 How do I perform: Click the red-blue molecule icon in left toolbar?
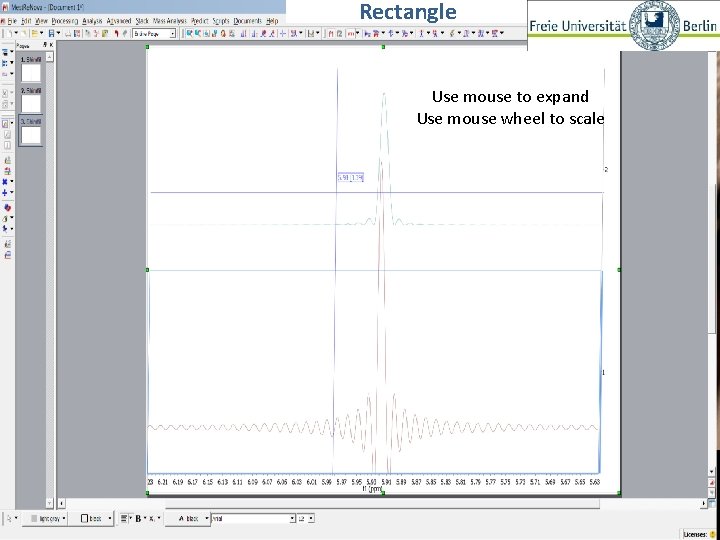coord(7,208)
